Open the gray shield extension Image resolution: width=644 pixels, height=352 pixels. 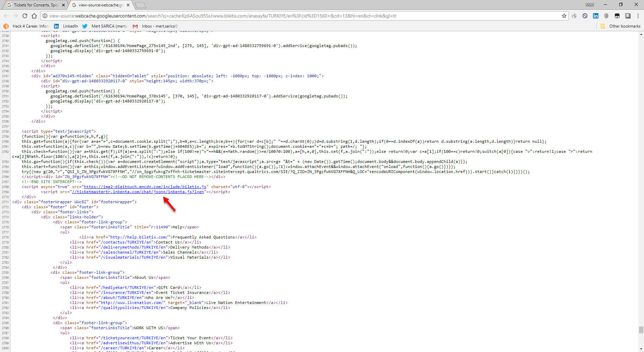tap(606, 16)
